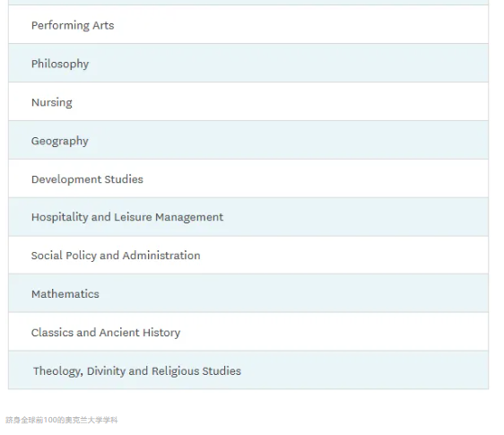Click the Philosophy subject row
Viewport: 504px width, 435px height.
[x=248, y=63]
